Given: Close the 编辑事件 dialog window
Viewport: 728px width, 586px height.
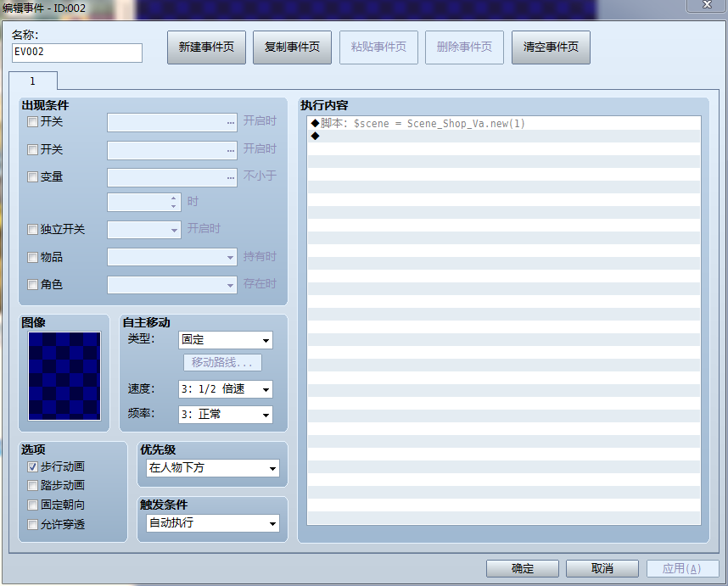Looking at the screenshot, I should [707, 5].
